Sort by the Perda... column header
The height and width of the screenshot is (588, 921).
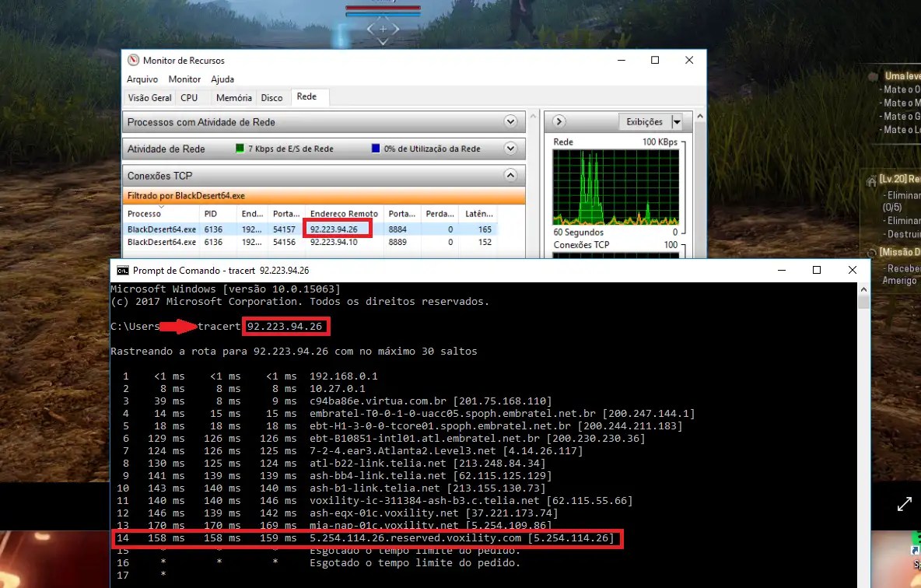point(440,214)
